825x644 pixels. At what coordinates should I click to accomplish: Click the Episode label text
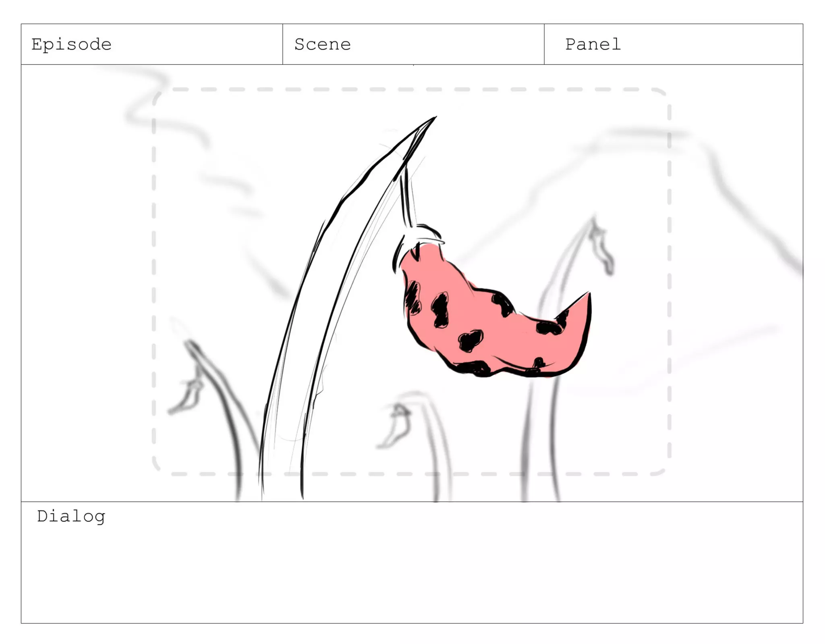71,44
